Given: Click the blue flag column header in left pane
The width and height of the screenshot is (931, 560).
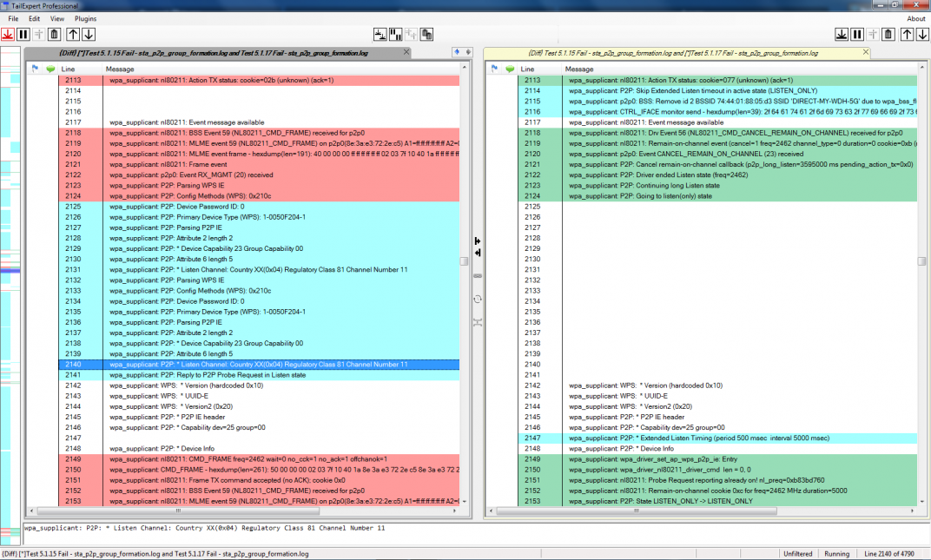Looking at the screenshot, I should (x=35, y=69).
